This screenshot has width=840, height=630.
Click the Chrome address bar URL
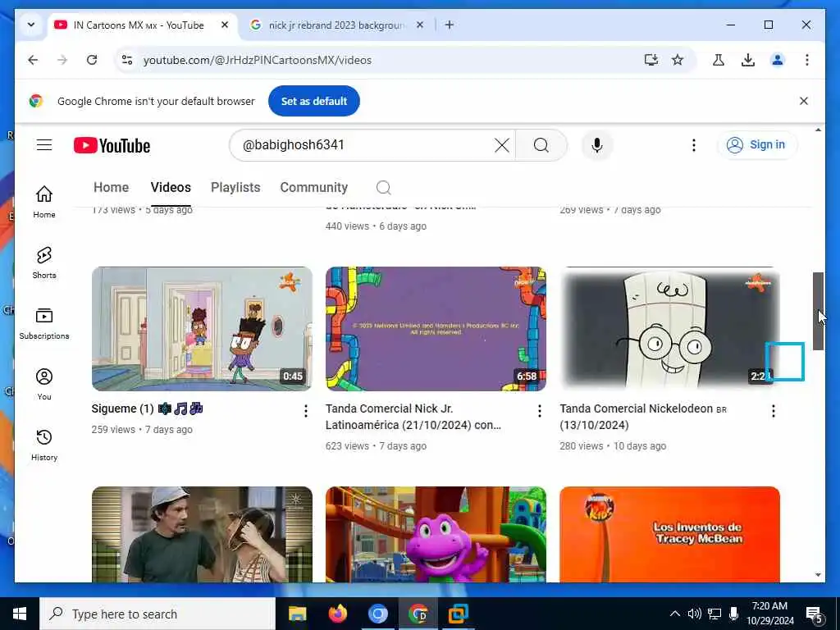point(257,60)
